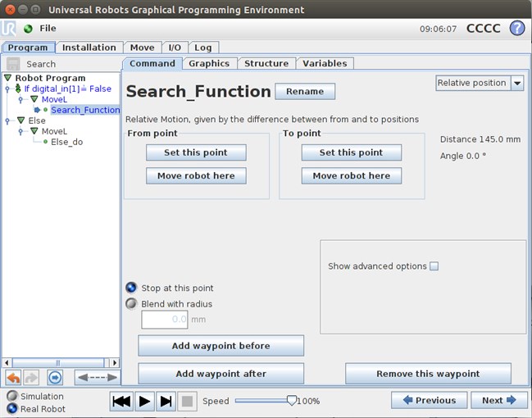Viewport: 532px width, 418px height.
Task: Click the CCCC program name label
Action: [484, 29]
